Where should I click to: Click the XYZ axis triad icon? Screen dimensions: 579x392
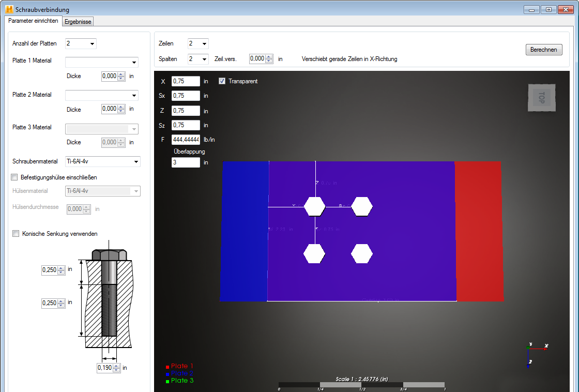536,355
